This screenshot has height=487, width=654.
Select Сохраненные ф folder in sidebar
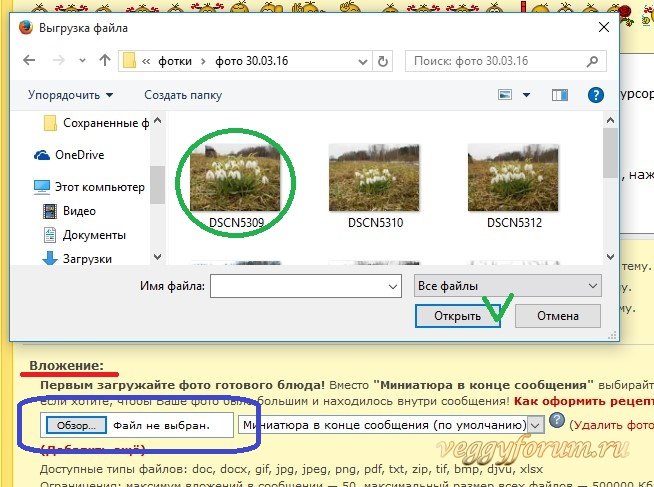(x=96, y=123)
